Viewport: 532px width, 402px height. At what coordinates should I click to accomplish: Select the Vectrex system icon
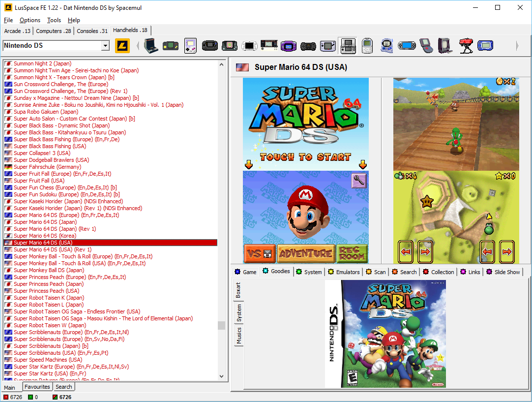445,45
